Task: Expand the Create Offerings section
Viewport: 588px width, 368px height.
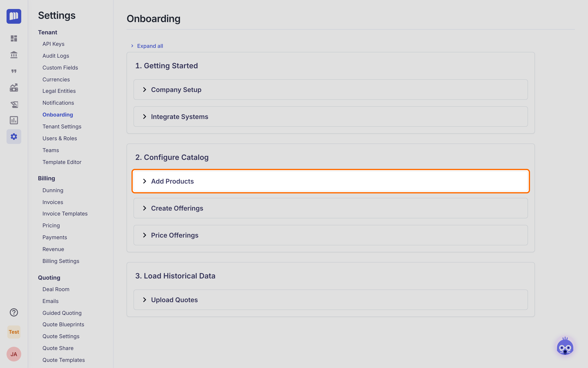Action: (x=331, y=208)
